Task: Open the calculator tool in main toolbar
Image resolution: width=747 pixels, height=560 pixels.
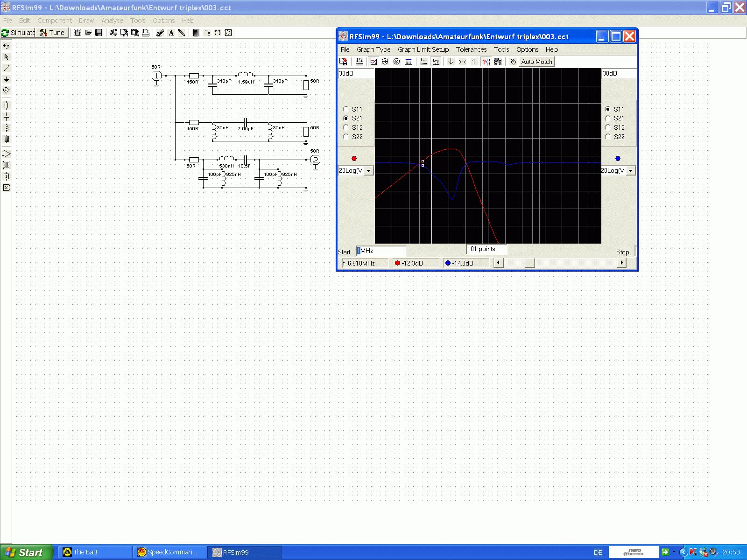Action: [196, 33]
